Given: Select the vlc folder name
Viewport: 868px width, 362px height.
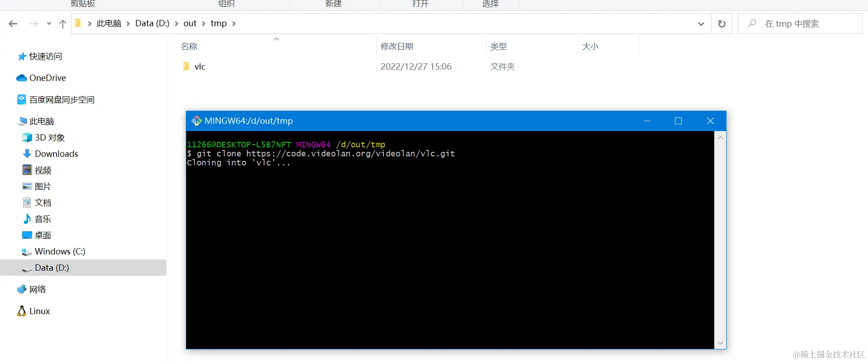Looking at the screenshot, I should pos(200,66).
